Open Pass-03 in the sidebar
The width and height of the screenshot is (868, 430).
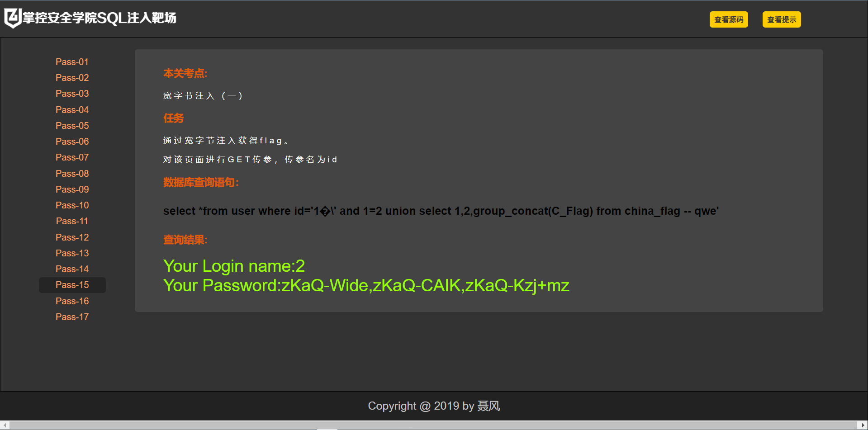[72, 94]
